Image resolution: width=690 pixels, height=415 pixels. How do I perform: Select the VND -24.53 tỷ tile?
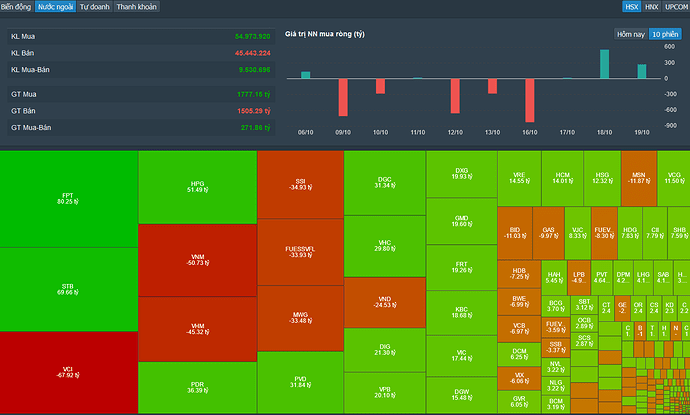click(385, 302)
